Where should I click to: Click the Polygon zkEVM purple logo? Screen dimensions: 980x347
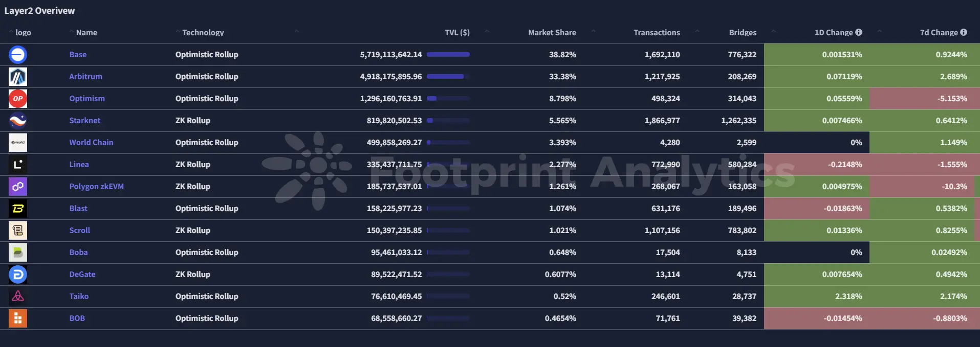click(x=18, y=187)
